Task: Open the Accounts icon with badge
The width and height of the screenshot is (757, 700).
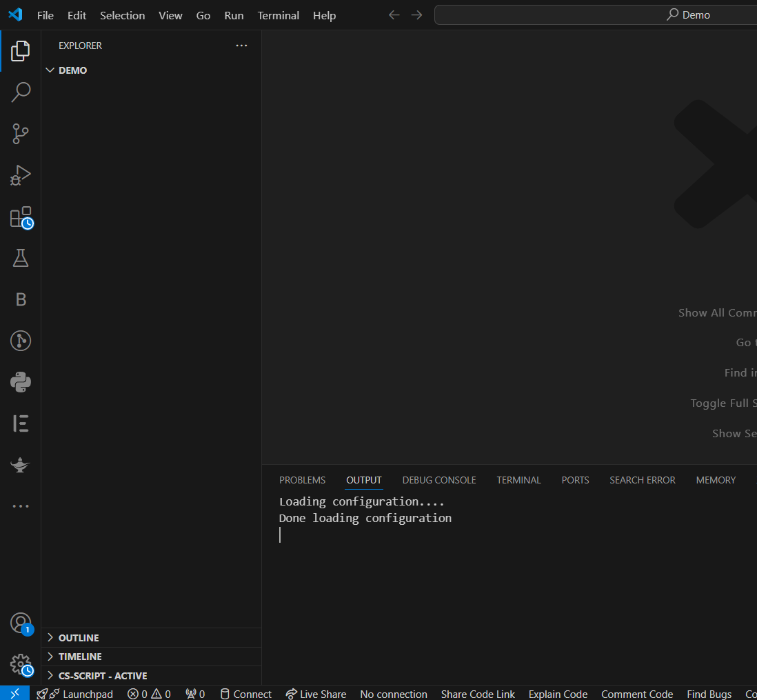Action: (x=21, y=623)
